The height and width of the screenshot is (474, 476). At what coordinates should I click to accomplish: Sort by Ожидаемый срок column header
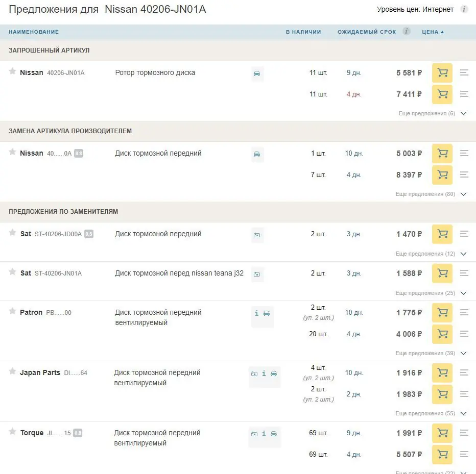[x=367, y=32]
